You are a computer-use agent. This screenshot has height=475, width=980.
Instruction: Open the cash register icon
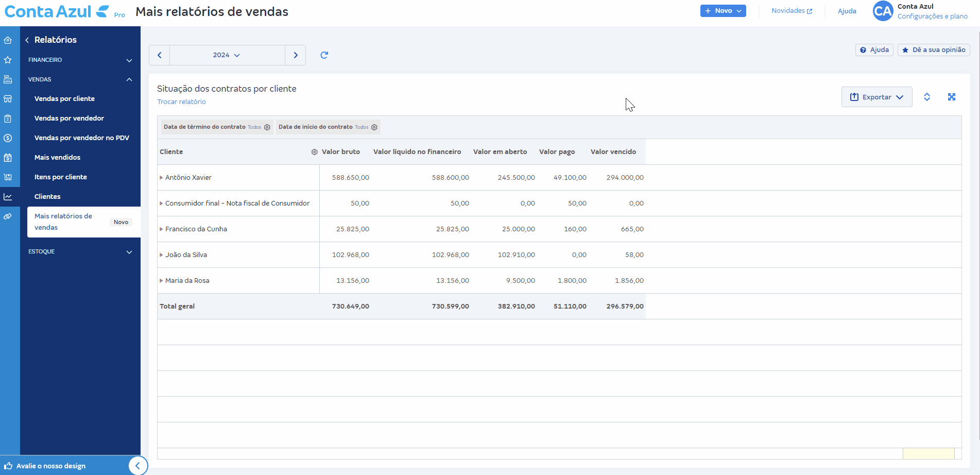coord(8,79)
